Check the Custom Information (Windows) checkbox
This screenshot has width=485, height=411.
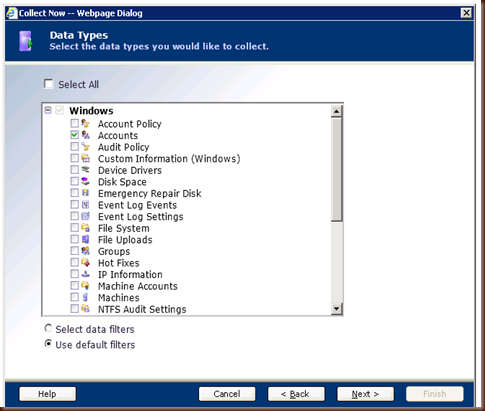coord(75,158)
